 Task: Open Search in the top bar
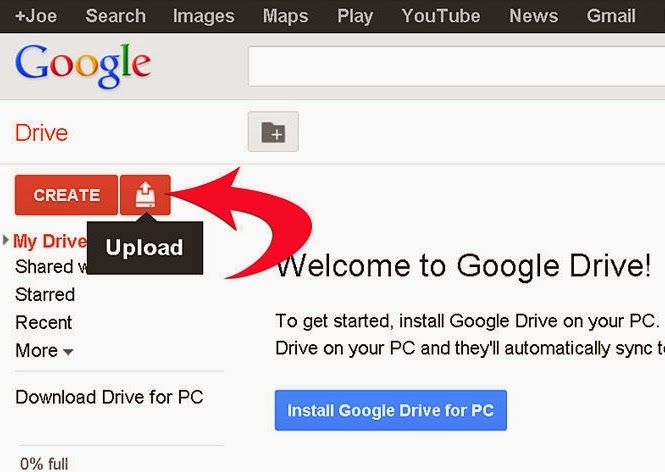click(115, 16)
